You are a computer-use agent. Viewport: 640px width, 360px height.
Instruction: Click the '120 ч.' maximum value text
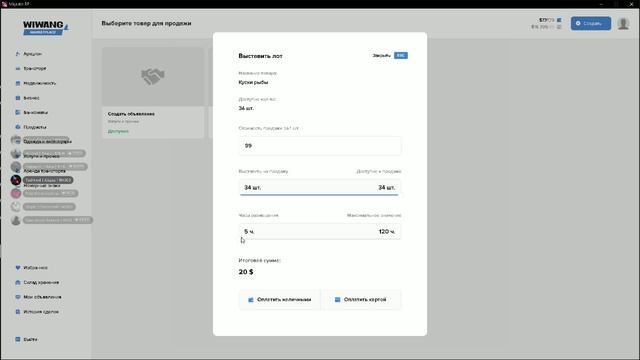pos(387,231)
